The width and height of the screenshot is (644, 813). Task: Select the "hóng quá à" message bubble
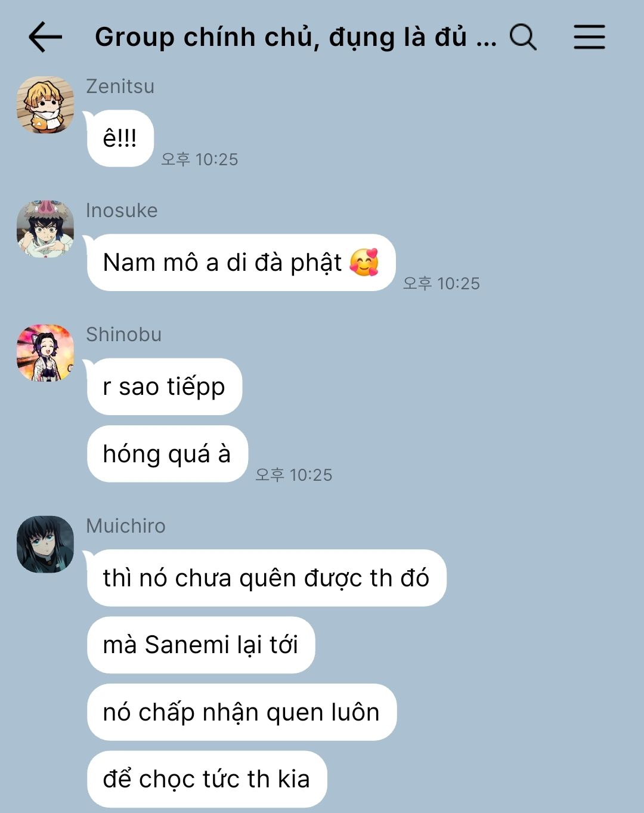168,454
